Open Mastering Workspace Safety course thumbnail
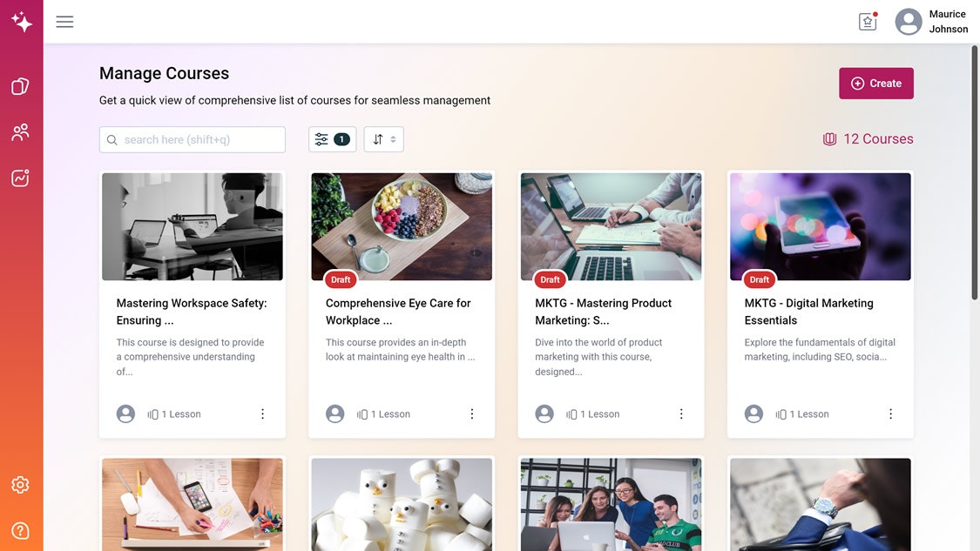The width and height of the screenshot is (980, 551). 192,227
